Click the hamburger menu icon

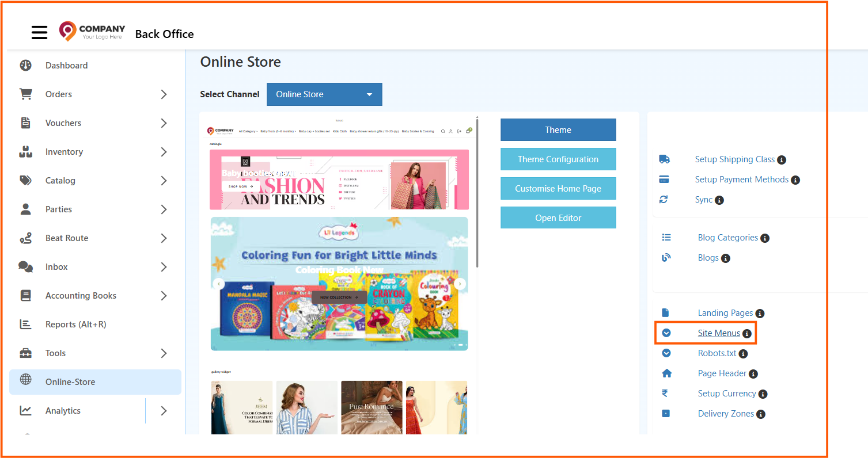click(39, 33)
